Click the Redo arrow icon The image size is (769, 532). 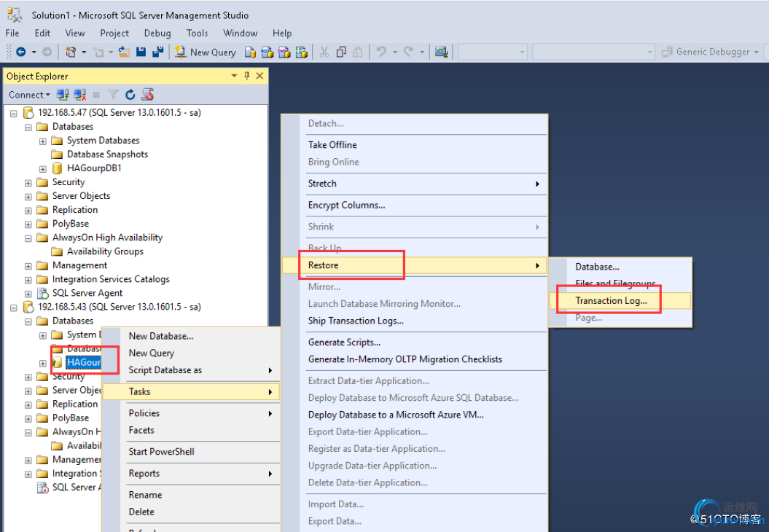point(408,52)
